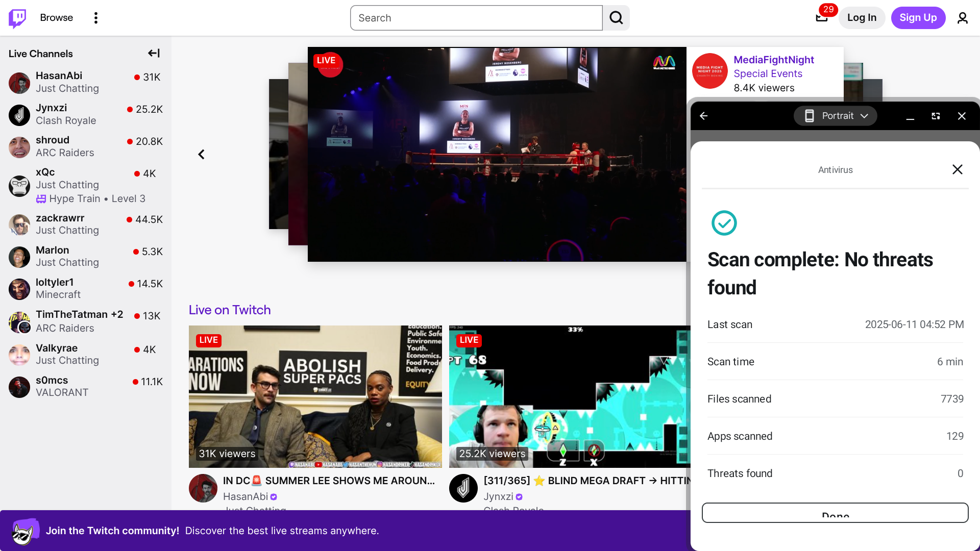Image resolution: width=980 pixels, height=551 pixels.
Task: Click the MediaFightNight channel logo
Action: coord(710,71)
